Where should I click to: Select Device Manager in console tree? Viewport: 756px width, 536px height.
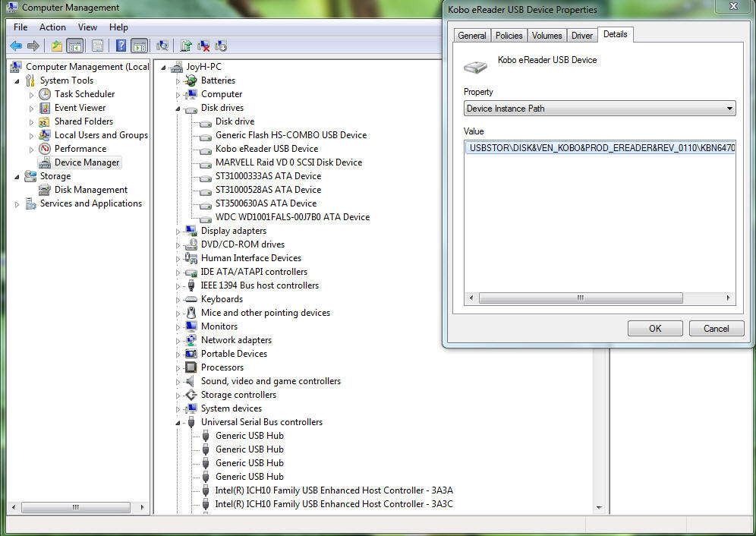pos(87,162)
